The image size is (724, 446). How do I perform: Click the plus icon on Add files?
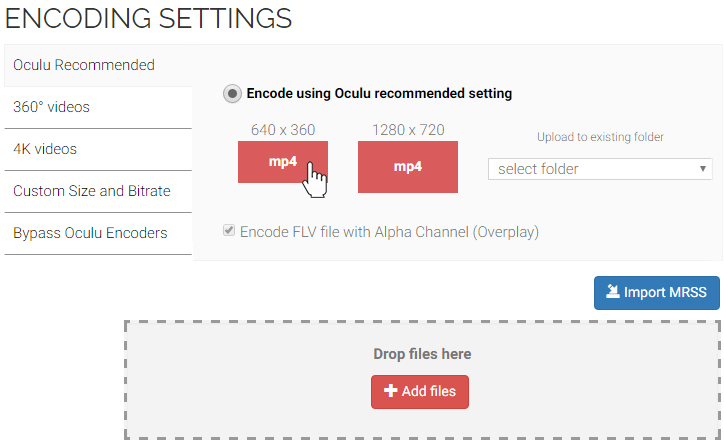tap(390, 391)
